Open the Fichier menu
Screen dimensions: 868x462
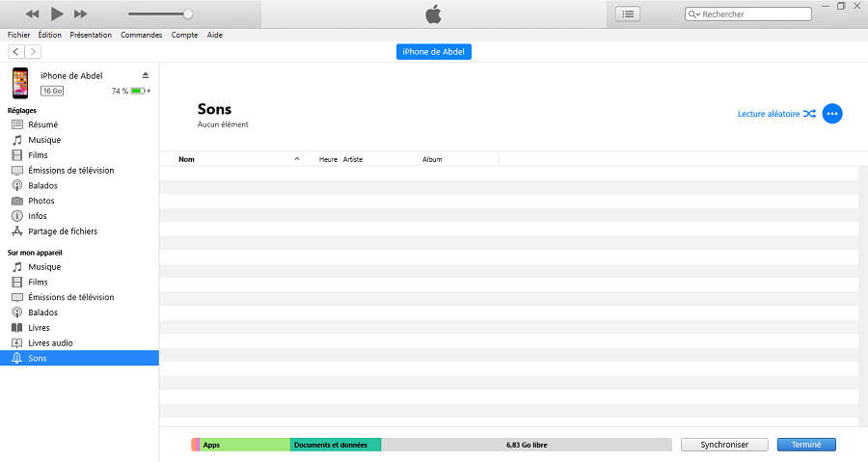point(19,35)
